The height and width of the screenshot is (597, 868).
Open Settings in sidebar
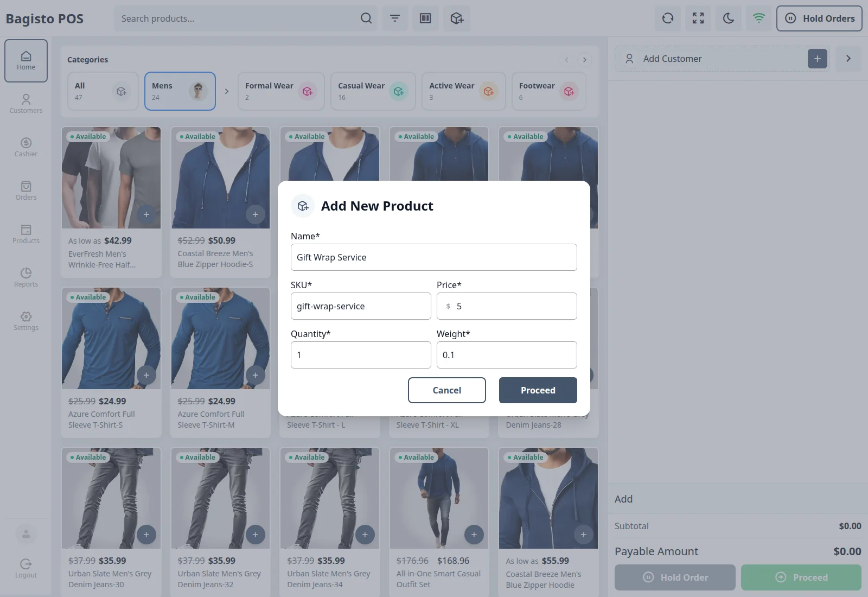(x=26, y=321)
